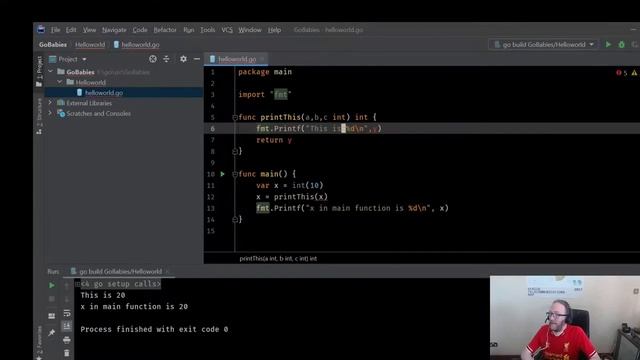640x360 pixels.
Task: Open the Tools menu
Action: coord(207,30)
